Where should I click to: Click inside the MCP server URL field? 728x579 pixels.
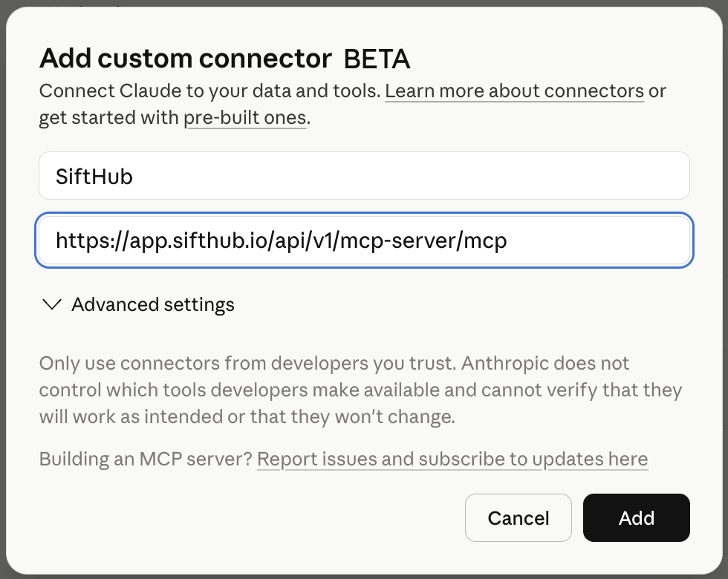[364, 241]
